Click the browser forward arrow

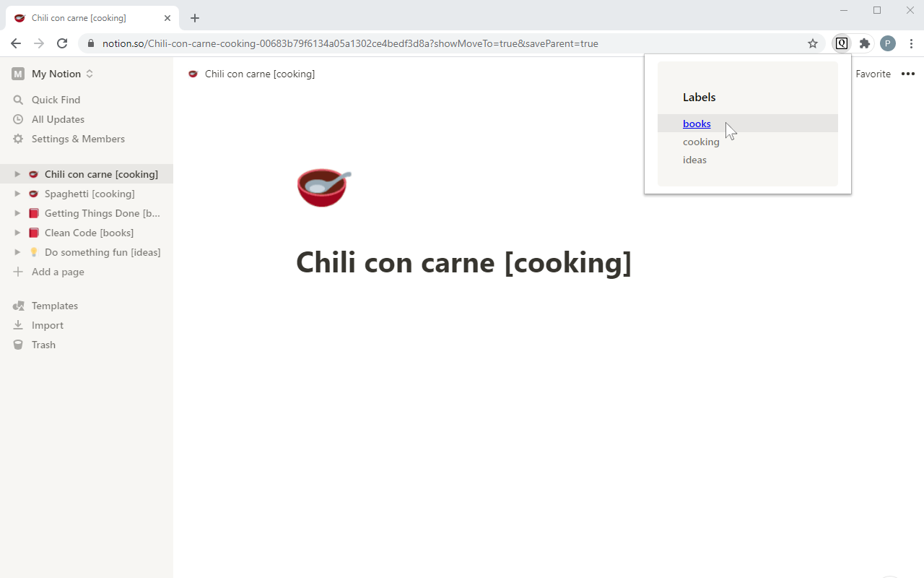point(39,43)
